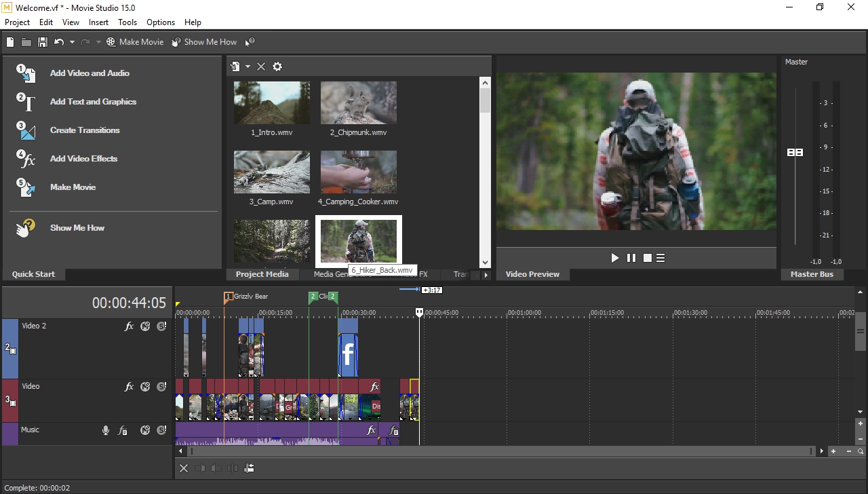Solo the Video track
The width and height of the screenshot is (868, 494).
[x=161, y=387]
